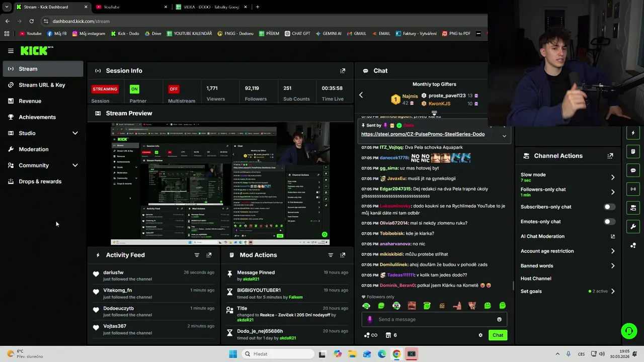Click chat bubble icon in right sidebar
The width and height of the screenshot is (644, 362).
633,170
